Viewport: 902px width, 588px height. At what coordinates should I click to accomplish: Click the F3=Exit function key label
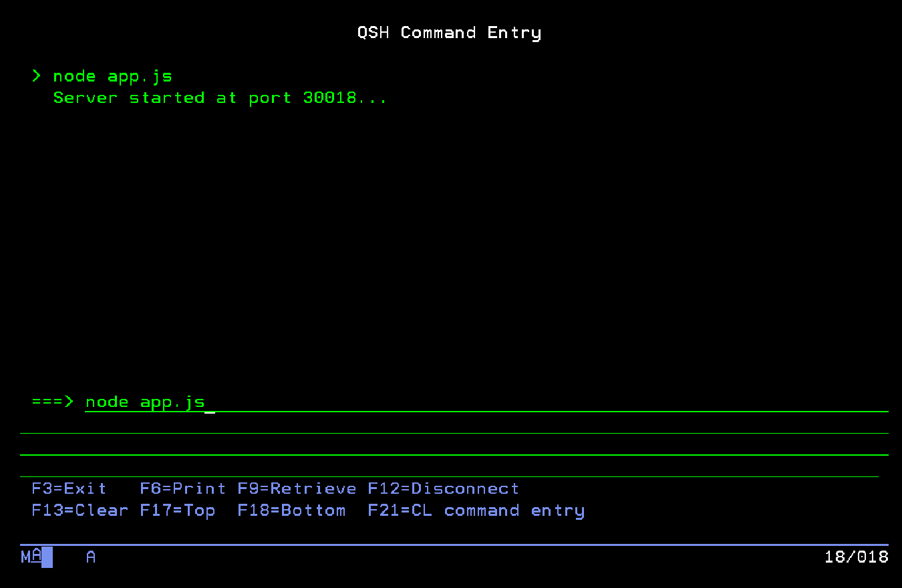click(69, 489)
